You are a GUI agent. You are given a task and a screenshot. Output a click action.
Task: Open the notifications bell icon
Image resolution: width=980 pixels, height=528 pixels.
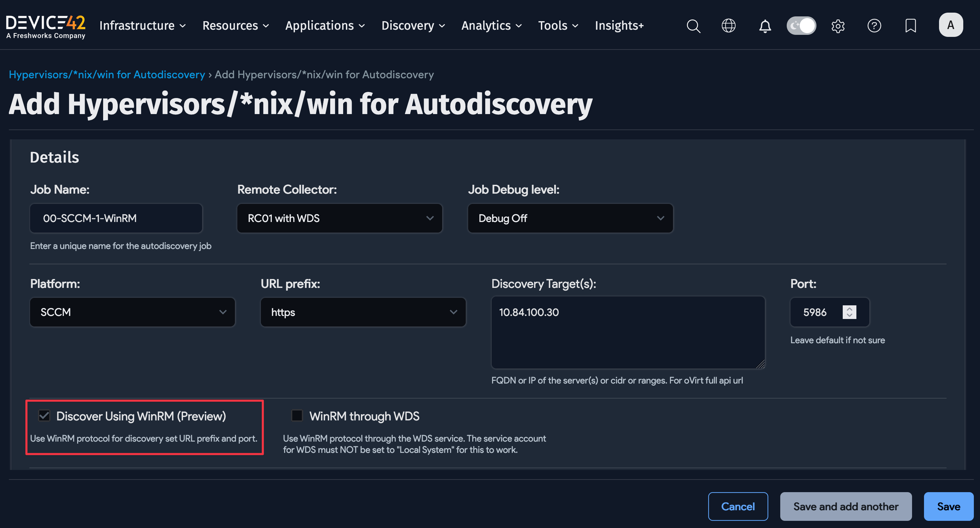pyautogui.click(x=765, y=26)
